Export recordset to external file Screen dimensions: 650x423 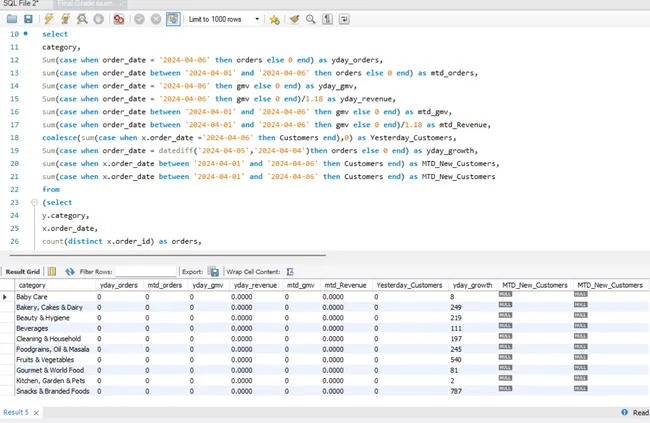click(x=213, y=272)
